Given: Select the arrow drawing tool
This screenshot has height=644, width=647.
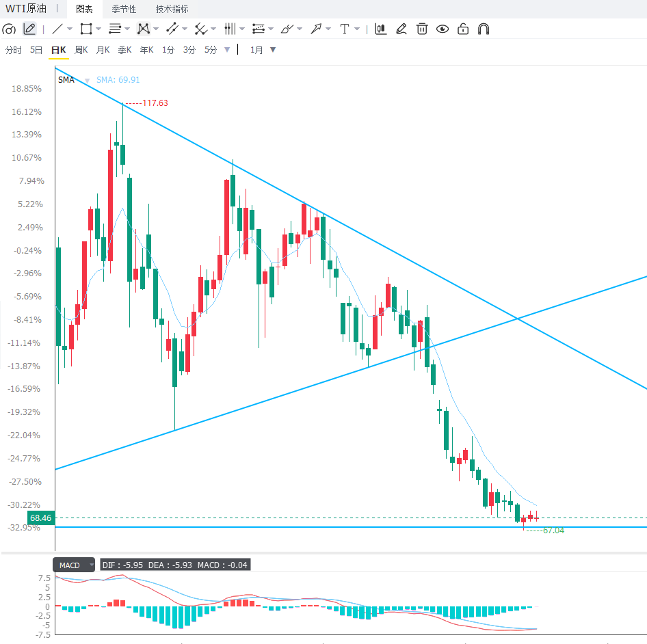Looking at the screenshot, I should (316, 29).
